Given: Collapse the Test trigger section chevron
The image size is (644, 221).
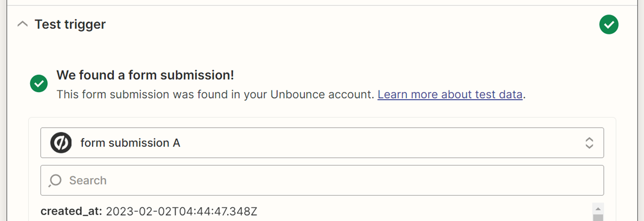Looking at the screenshot, I should click(x=22, y=24).
